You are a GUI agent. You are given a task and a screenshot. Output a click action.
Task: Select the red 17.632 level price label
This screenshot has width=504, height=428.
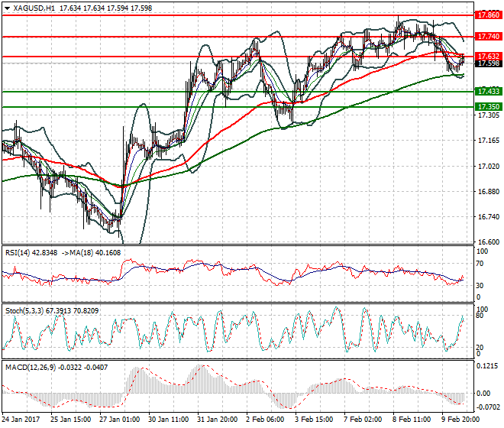tap(488, 57)
